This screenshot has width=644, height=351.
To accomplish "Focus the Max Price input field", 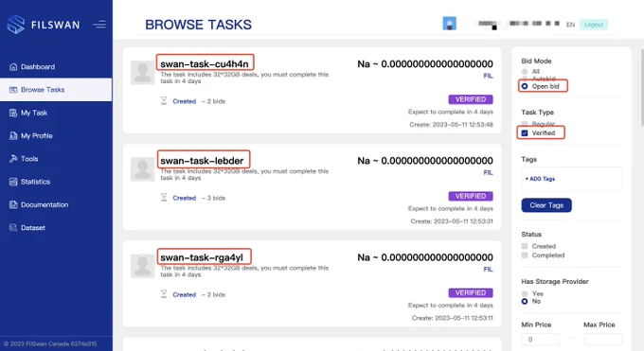I will (x=602, y=340).
